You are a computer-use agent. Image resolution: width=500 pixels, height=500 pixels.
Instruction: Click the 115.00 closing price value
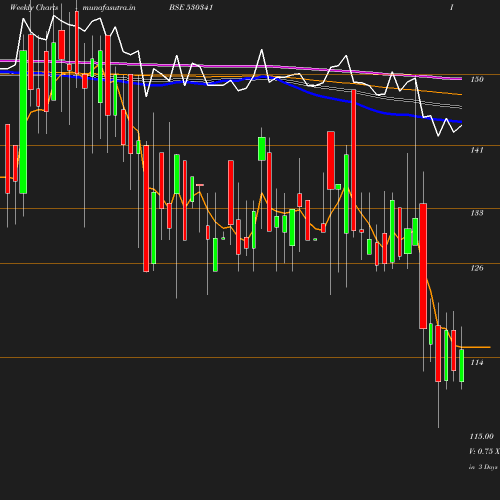click(x=482, y=437)
